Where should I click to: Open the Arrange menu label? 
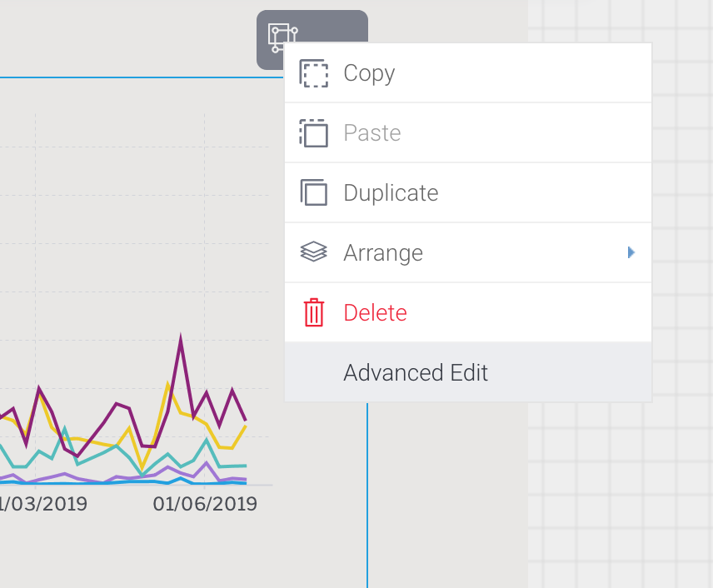click(x=383, y=253)
